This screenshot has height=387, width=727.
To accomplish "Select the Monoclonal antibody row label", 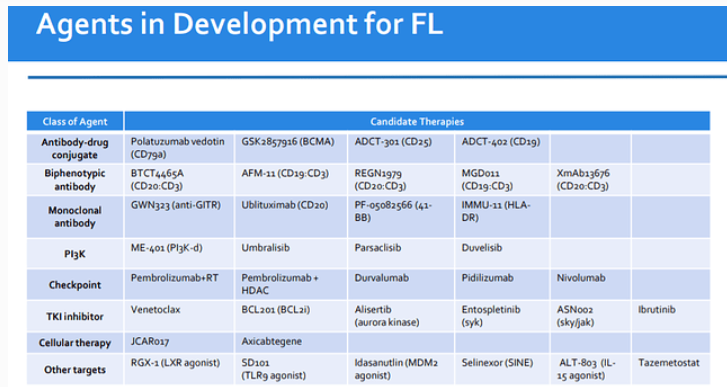I will [x=75, y=216].
